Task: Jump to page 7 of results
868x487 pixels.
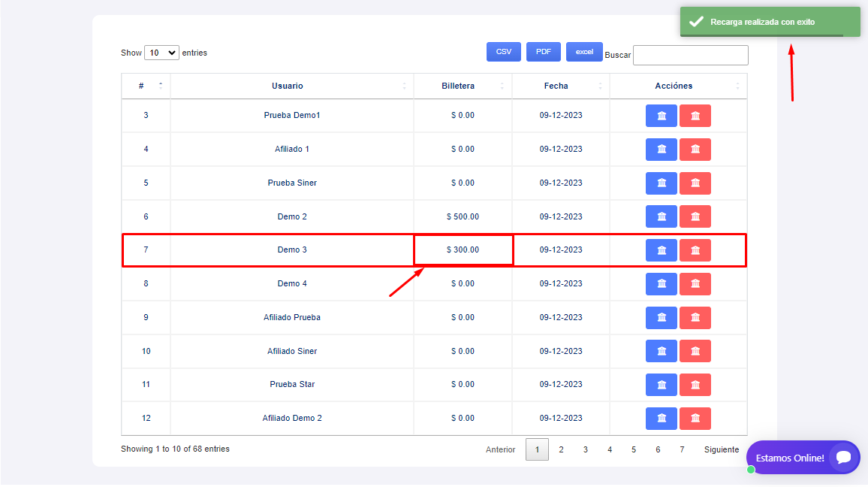Action: click(x=682, y=449)
